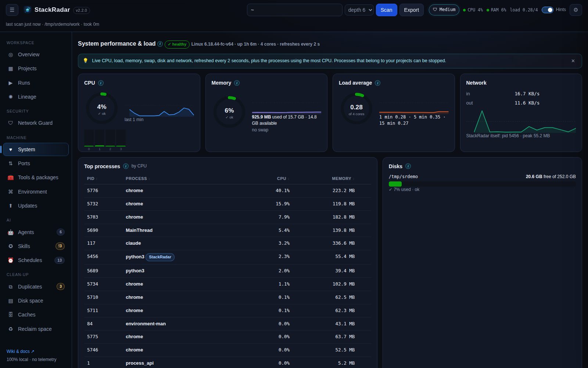Click the /tmp/srdemo disk usage bar
This screenshot has height=368, width=588.
482,184
